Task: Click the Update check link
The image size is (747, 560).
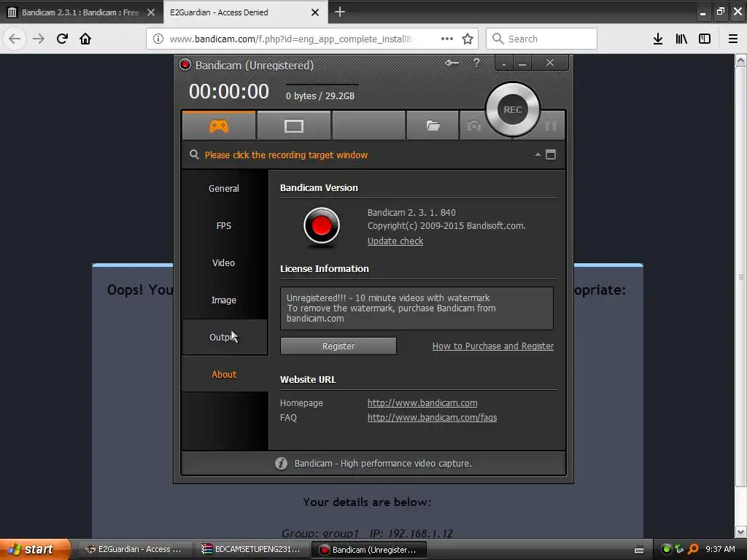Action: [x=395, y=241]
